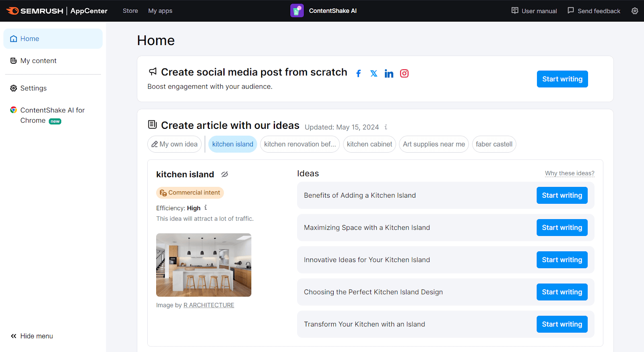Viewport: 644px width, 352px height.
Task: Select the Art supplies near me chip
Action: 434,144
